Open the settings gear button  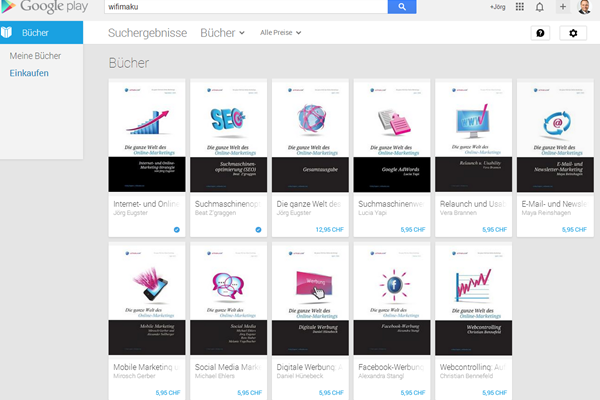point(573,33)
